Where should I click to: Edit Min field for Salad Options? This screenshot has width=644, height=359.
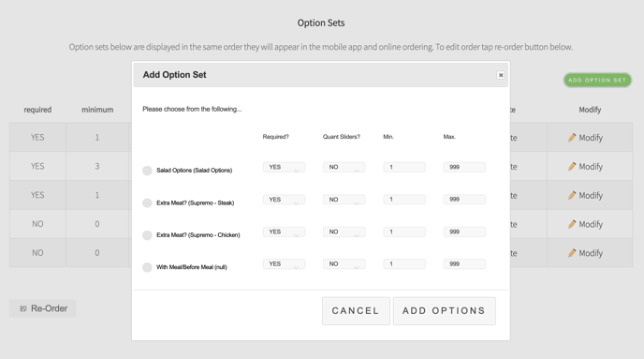click(x=404, y=167)
